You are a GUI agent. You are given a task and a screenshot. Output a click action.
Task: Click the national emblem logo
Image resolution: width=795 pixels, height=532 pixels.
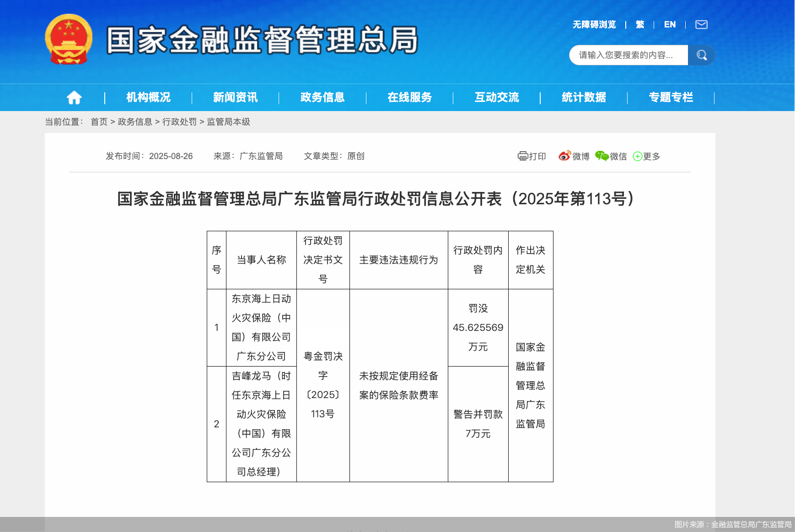point(69,39)
